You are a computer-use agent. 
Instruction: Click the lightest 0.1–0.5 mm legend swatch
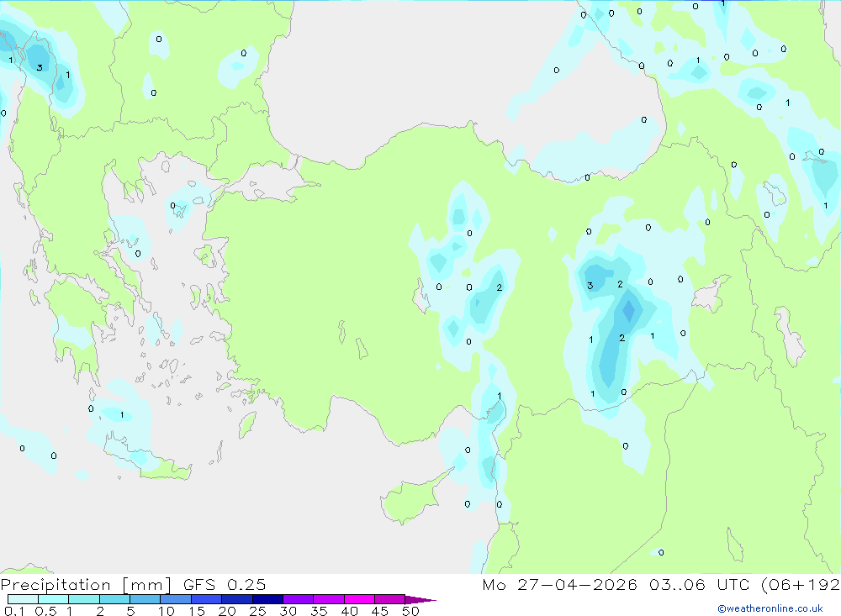(23, 599)
